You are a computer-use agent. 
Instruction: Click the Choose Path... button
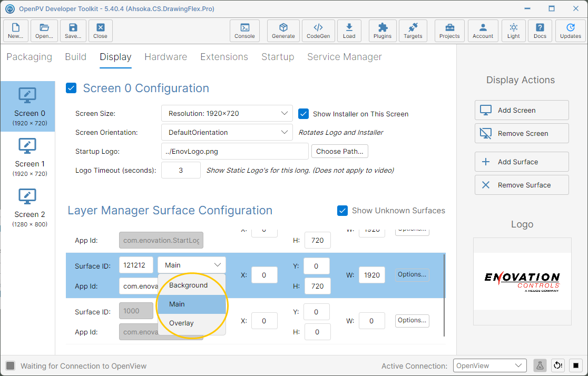coord(340,152)
